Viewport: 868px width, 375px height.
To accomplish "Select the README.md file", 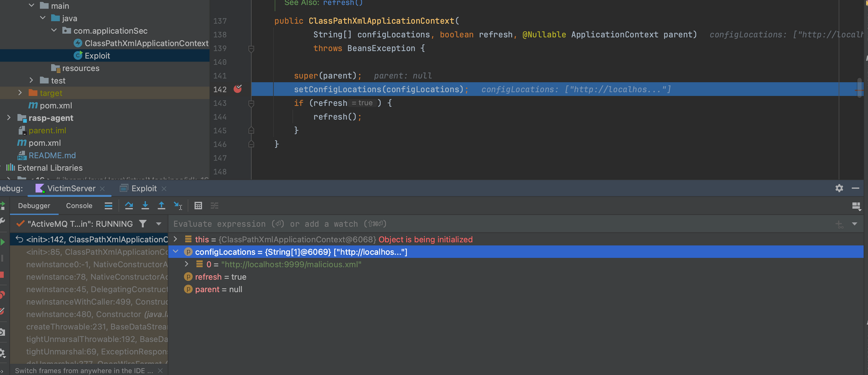I will tap(52, 155).
